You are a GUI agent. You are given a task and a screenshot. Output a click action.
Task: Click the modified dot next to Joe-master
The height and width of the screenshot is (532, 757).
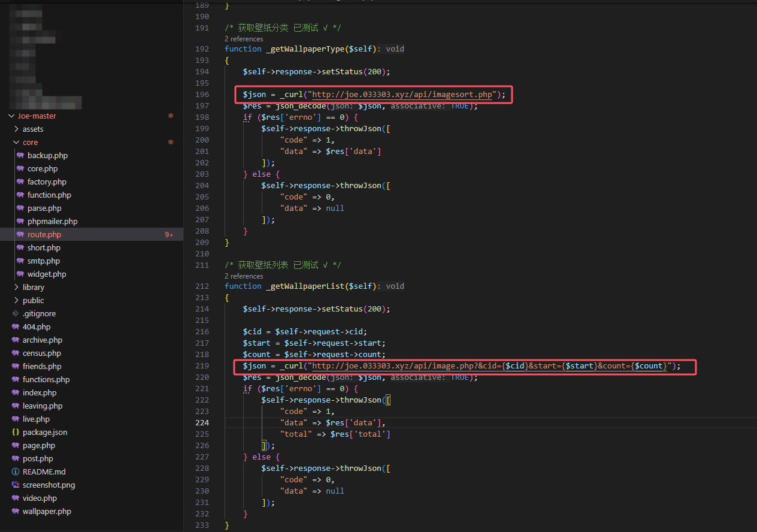pos(171,116)
